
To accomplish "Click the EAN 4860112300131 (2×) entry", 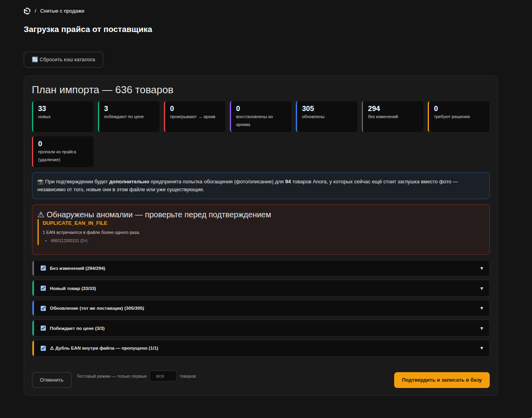I will coord(69,241).
